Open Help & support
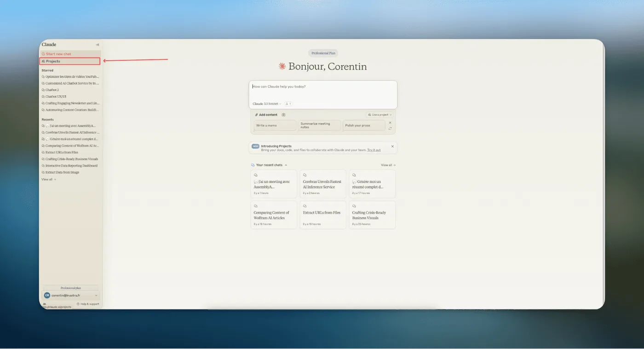The height and width of the screenshot is (349, 644). 88,304
